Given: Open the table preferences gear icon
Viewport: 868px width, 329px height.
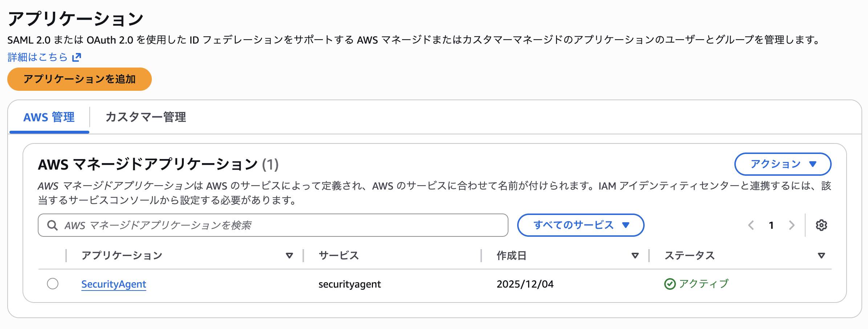Looking at the screenshot, I should pyautogui.click(x=821, y=225).
